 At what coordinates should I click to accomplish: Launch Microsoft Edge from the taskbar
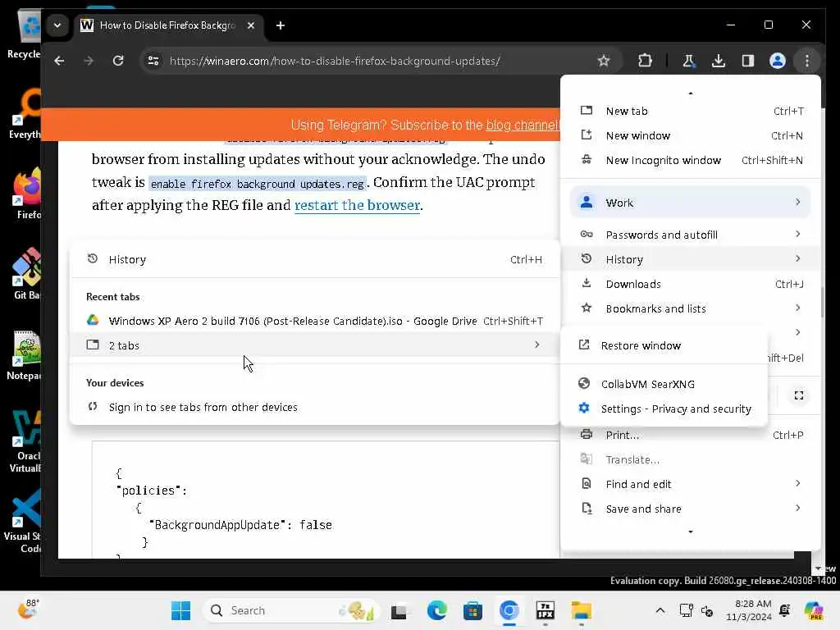pos(436,610)
